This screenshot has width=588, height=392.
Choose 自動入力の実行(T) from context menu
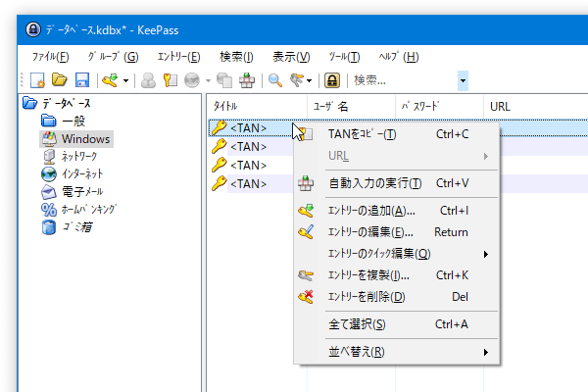coord(397,183)
